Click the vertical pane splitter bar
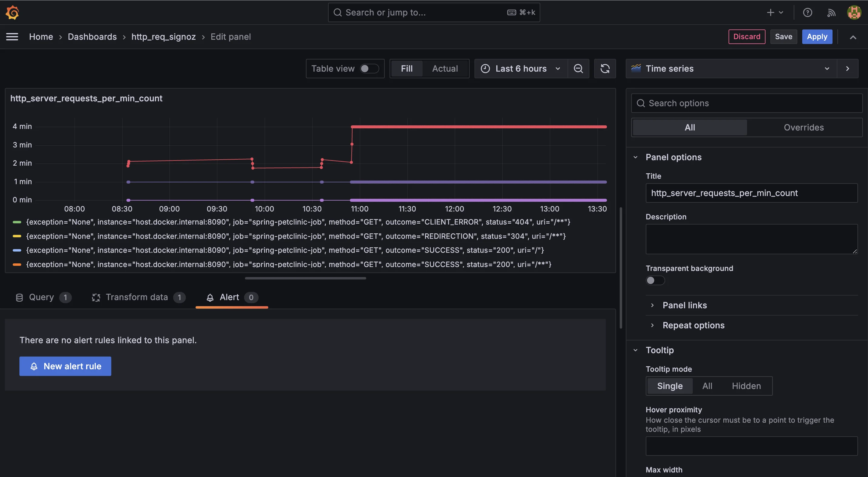The width and height of the screenshot is (868, 477). [621, 268]
